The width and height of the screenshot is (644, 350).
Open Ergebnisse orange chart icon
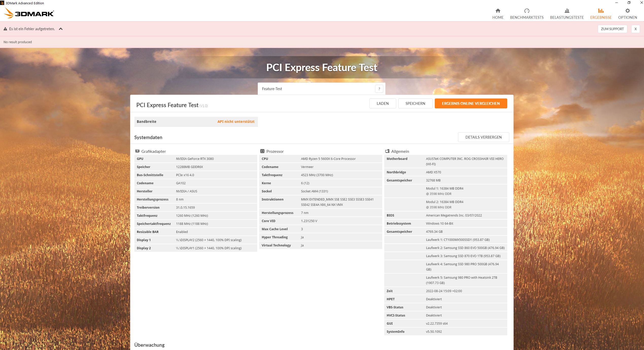(x=601, y=11)
